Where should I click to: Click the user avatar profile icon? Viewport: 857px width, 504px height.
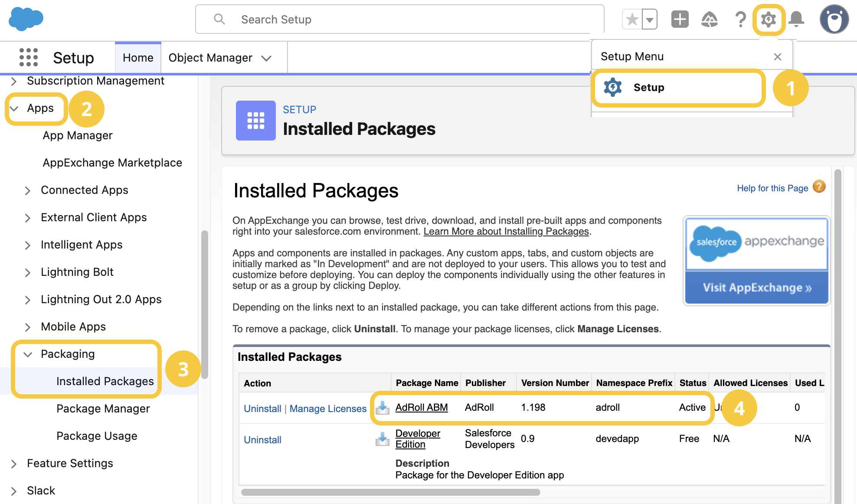pyautogui.click(x=834, y=20)
